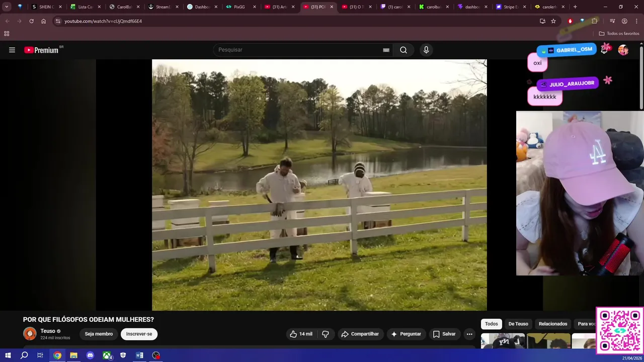The width and height of the screenshot is (644, 362).
Task: Open the apps grid in the bookmarks bar
Action: click(x=7, y=34)
